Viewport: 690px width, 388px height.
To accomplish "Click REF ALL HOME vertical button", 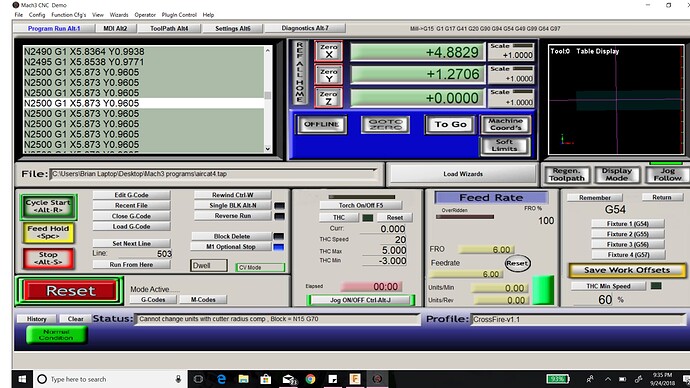I will coord(300,72).
